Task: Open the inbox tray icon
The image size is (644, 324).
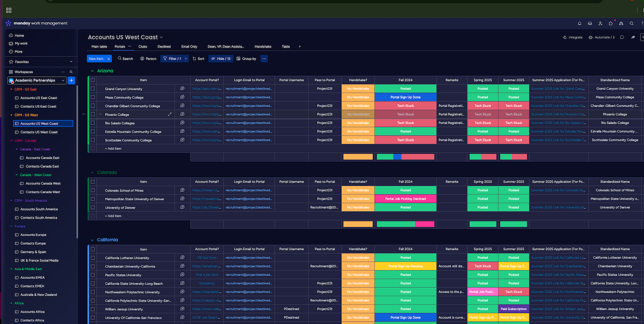Action: click(x=590, y=23)
